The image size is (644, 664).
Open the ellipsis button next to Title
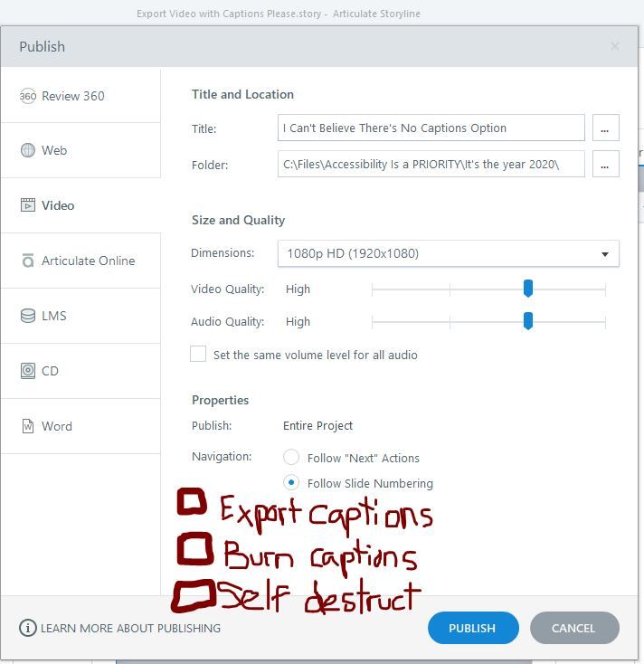pos(605,128)
